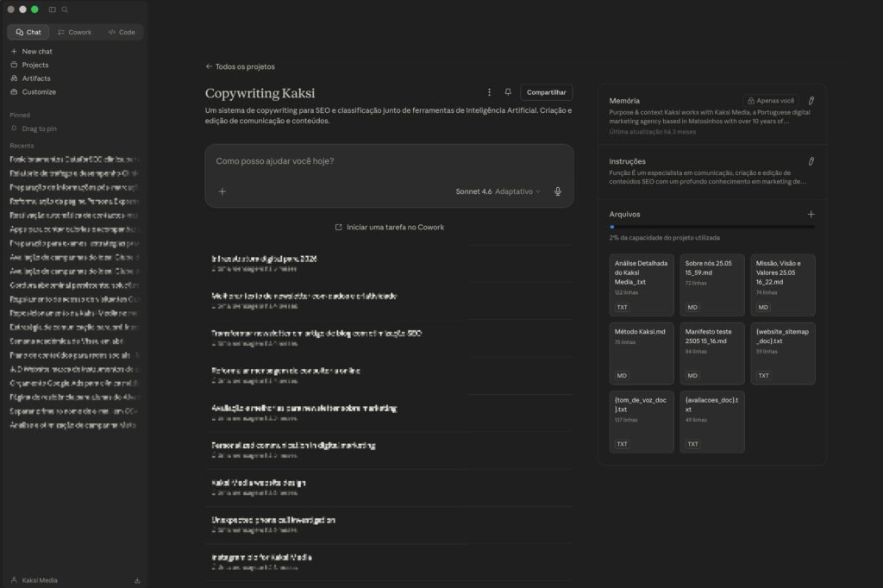Click the Instruções description text

(707, 178)
